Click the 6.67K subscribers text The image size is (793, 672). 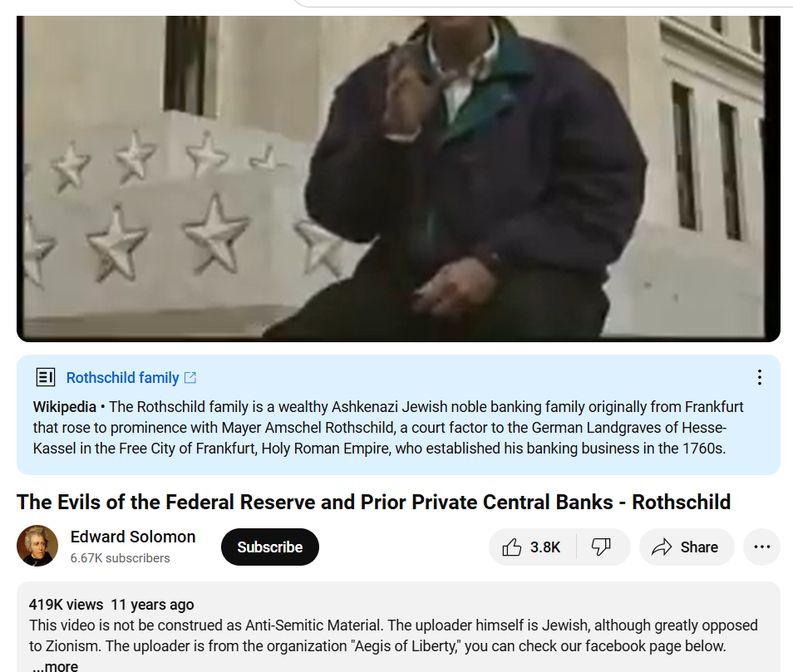pos(120,558)
